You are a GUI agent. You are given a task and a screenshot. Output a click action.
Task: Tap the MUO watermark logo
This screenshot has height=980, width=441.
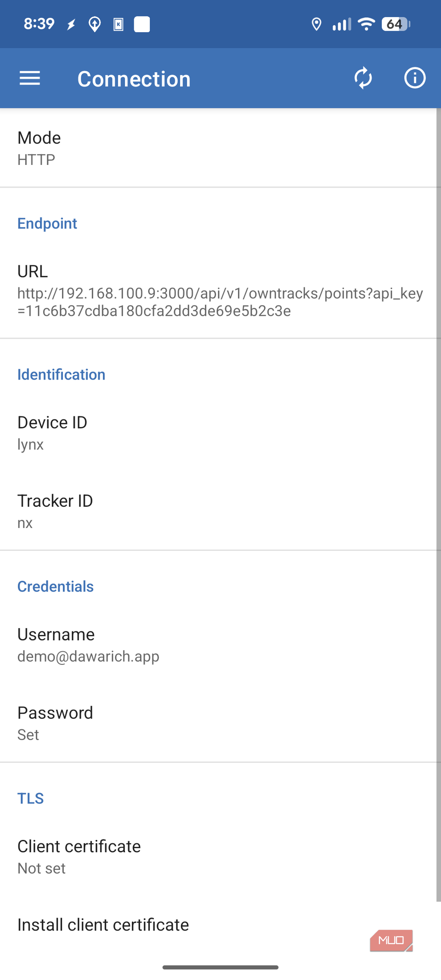pos(391,940)
